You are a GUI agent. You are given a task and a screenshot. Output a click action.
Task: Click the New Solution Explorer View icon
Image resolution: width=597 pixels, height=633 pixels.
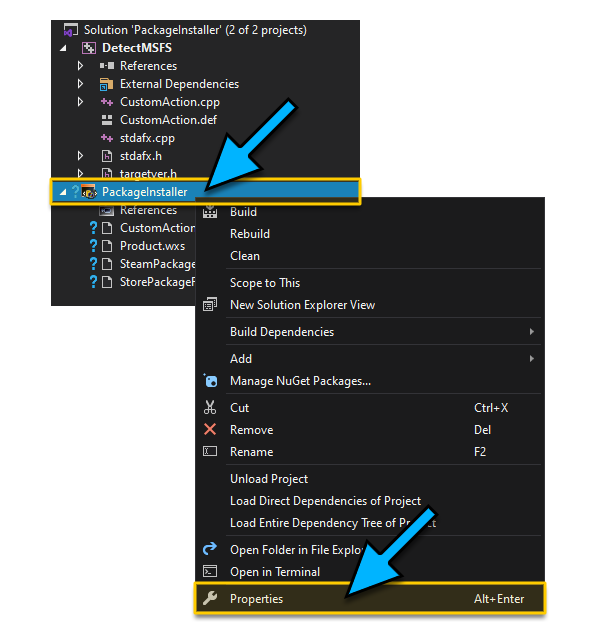pyautogui.click(x=210, y=305)
